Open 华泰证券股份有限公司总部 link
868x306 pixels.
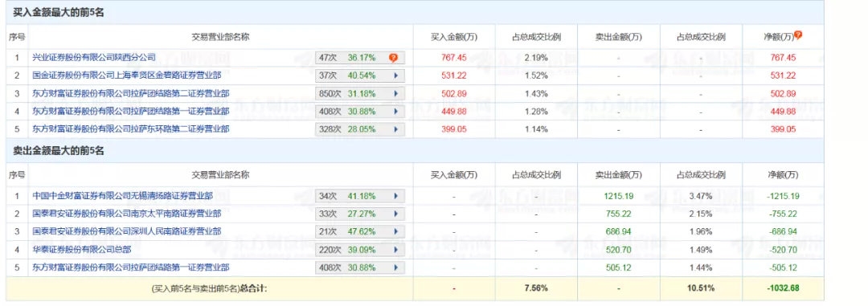click(x=81, y=249)
